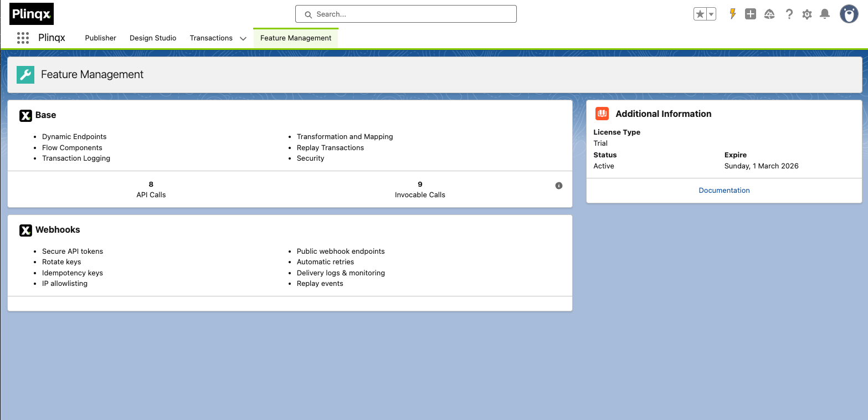Click 'Rotate keys' list item
The width and height of the screenshot is (868, 420).
[61, 262]
